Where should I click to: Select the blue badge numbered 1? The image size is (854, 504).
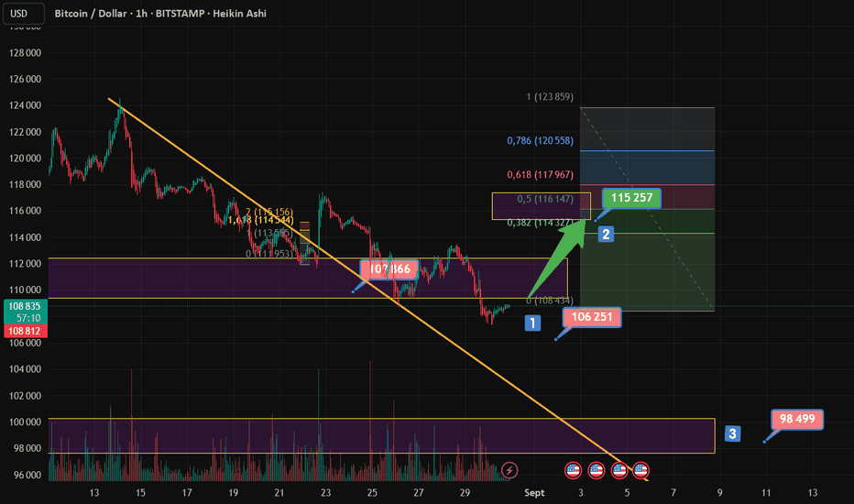(x=532, y=323)
